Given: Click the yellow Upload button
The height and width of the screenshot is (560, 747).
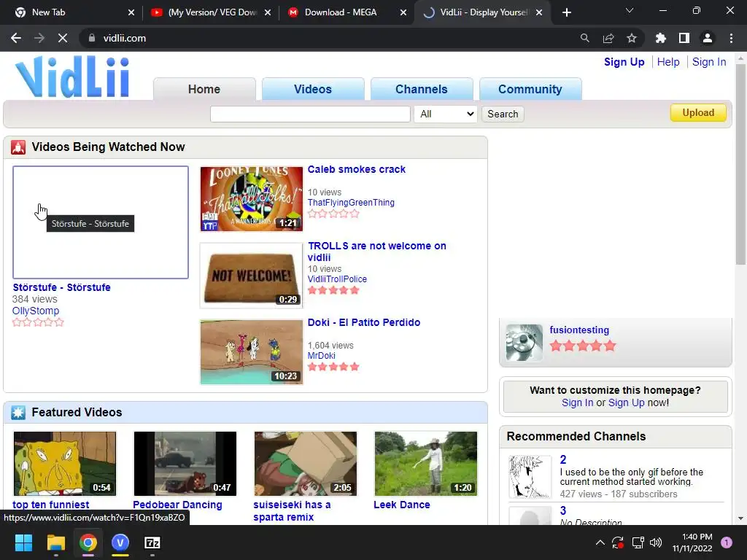Looking at the screenshot, I should click(x=698, y=113).
